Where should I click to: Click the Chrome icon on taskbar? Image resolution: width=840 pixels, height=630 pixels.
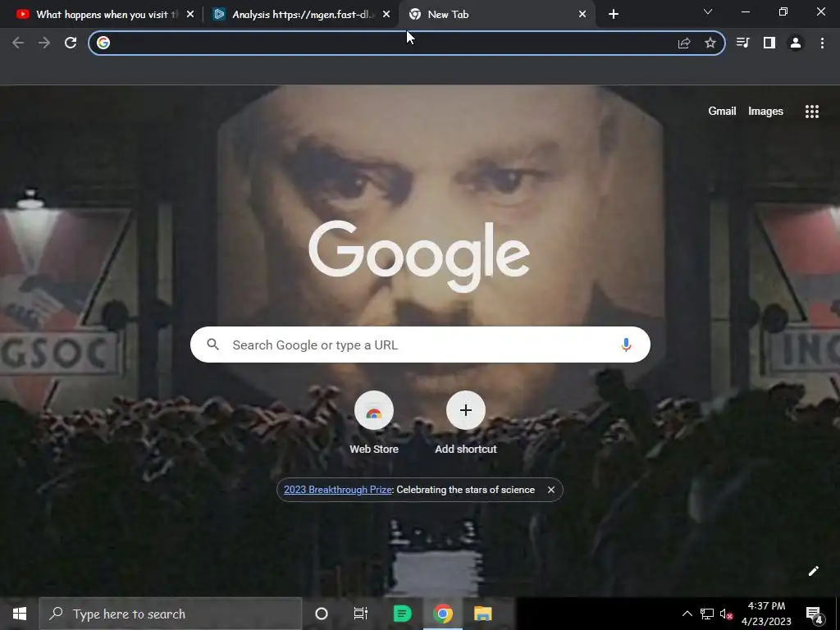pyautogui.click(x=442, y=614)
